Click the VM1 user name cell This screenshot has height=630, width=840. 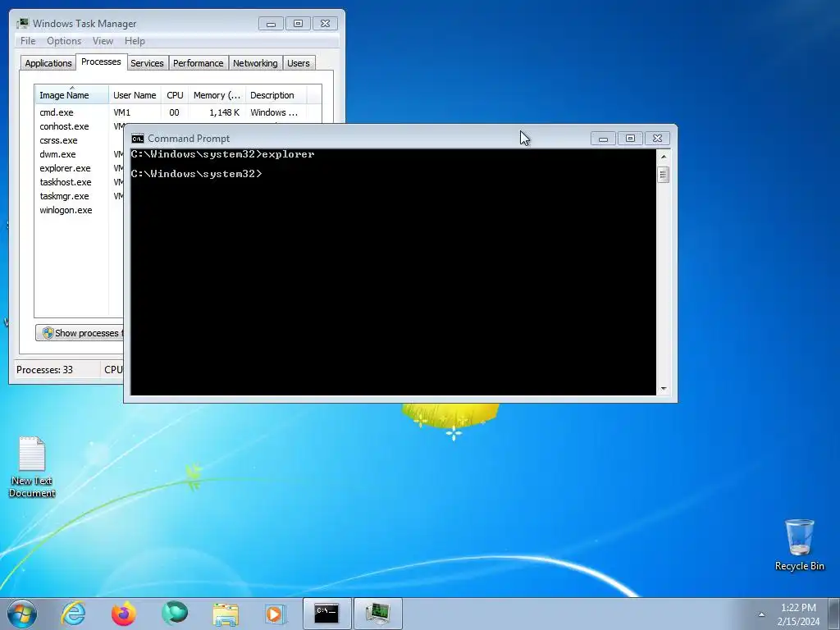pyautogui.click(x=121, y=112)
